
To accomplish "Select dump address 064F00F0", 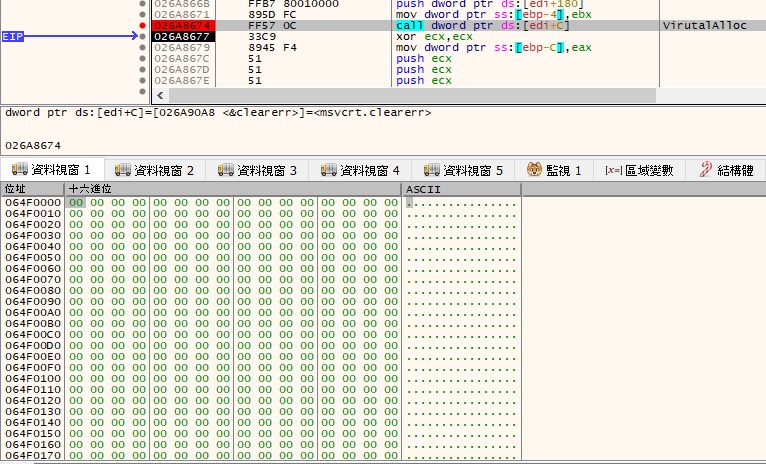I will [x=33, y=367].
